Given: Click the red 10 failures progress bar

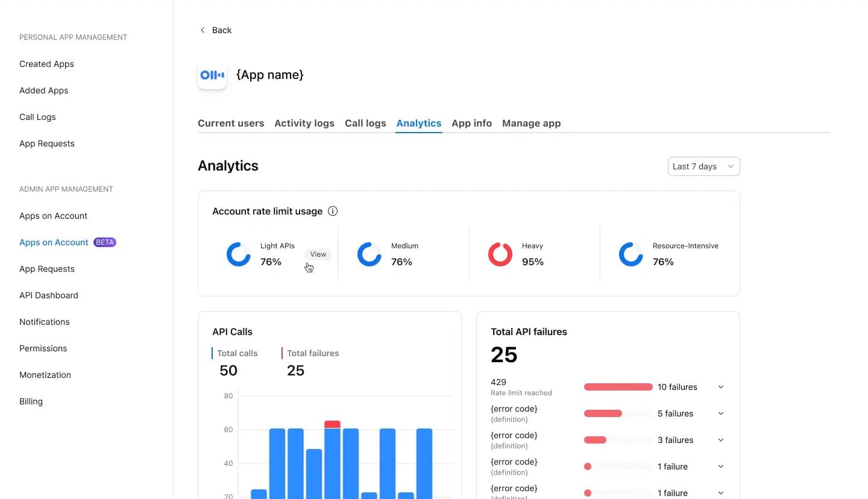Looking at the screenshot, I should 618,387.
